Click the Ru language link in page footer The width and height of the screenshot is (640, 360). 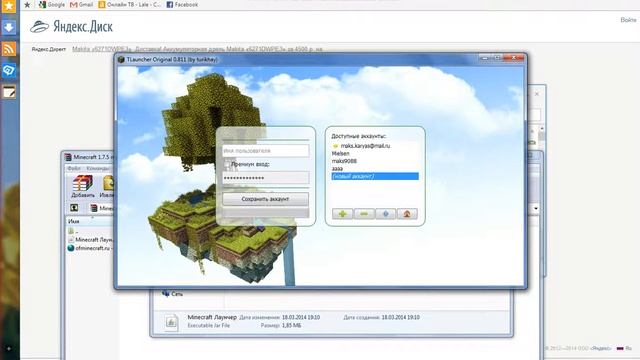tap(624, 348)
